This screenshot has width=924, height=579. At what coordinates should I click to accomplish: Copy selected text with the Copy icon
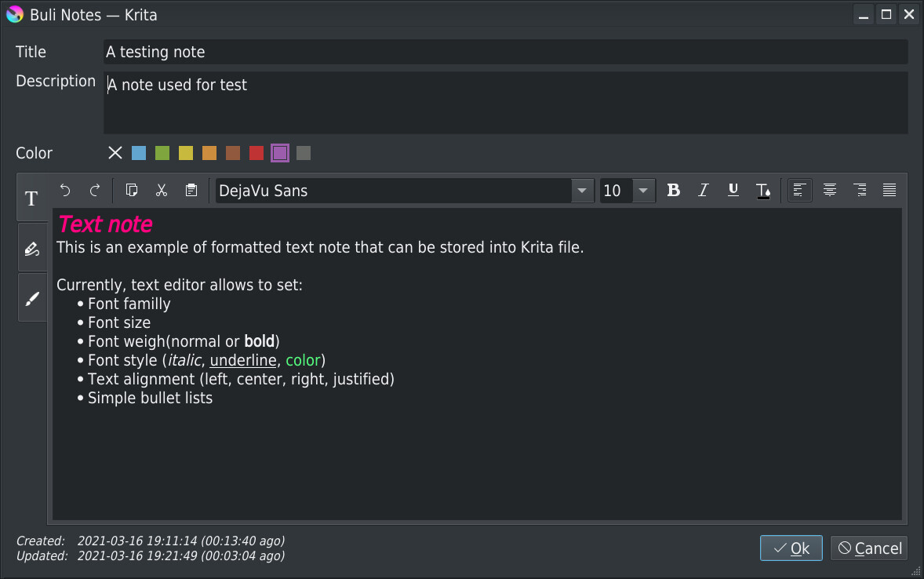(x=132, y=190)
